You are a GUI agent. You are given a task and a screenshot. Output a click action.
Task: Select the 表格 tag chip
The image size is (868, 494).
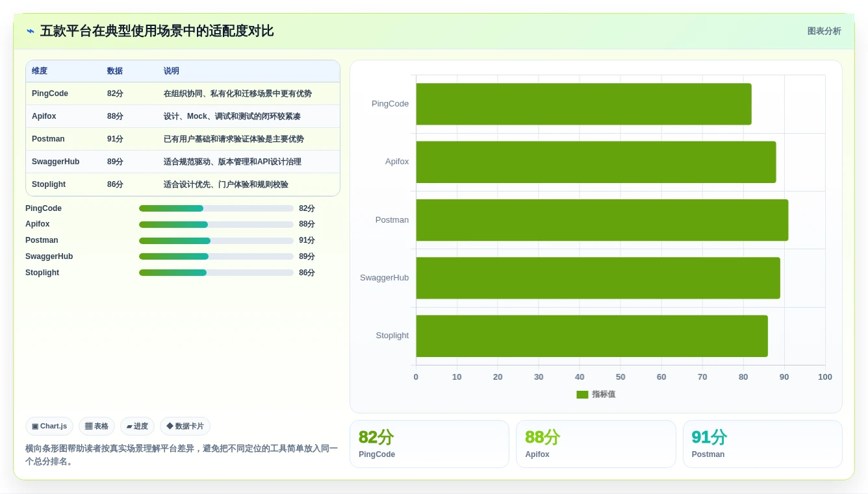click(97, 426)
